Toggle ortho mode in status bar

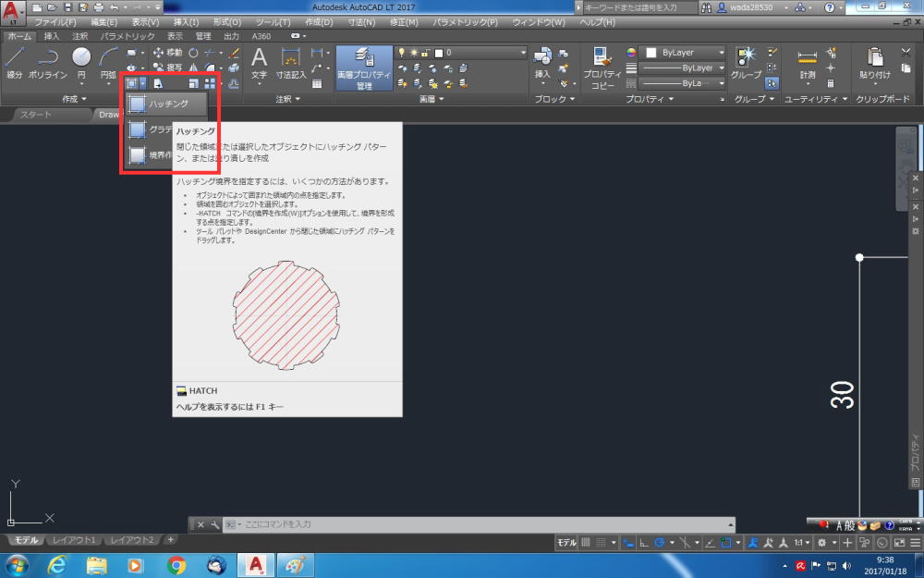click(644, 543)
